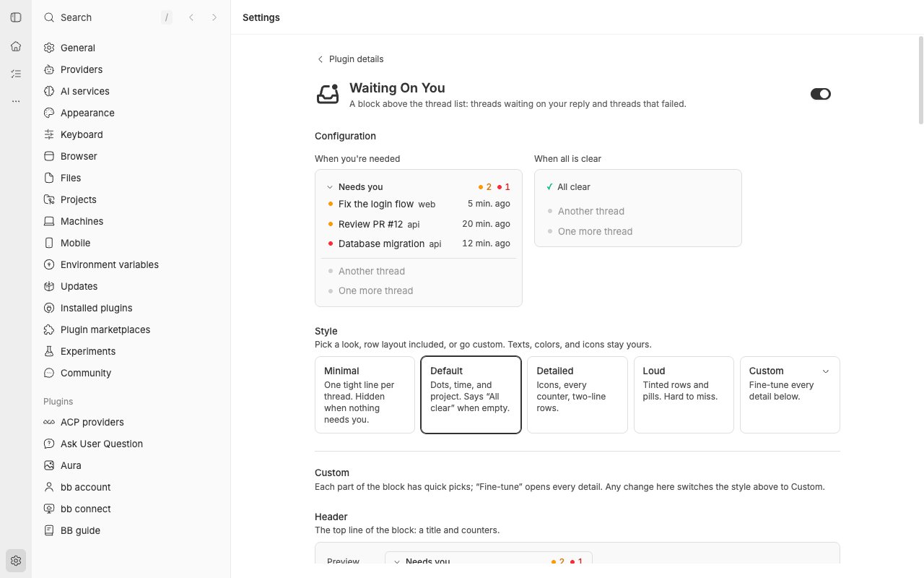Click the Review PR #12 thread row
924x578 pixels.
coord(419,224)
